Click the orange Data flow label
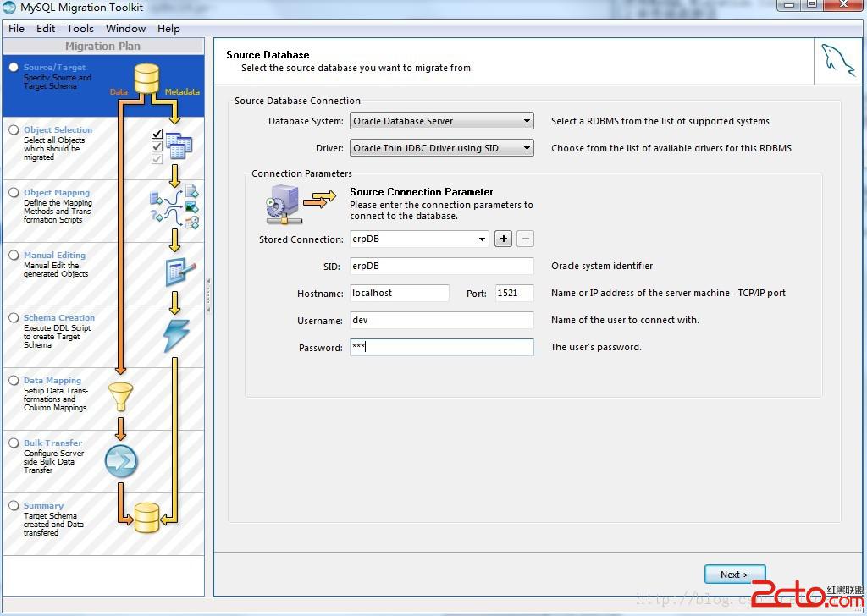This screenshot has width=867, height=616. 119,91
